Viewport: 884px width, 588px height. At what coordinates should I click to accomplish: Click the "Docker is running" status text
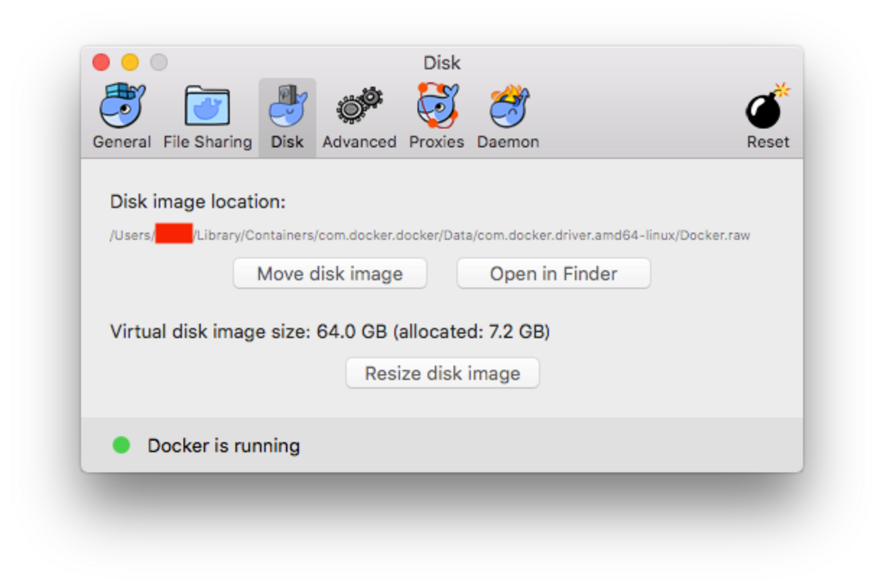[x=224, y=446]
